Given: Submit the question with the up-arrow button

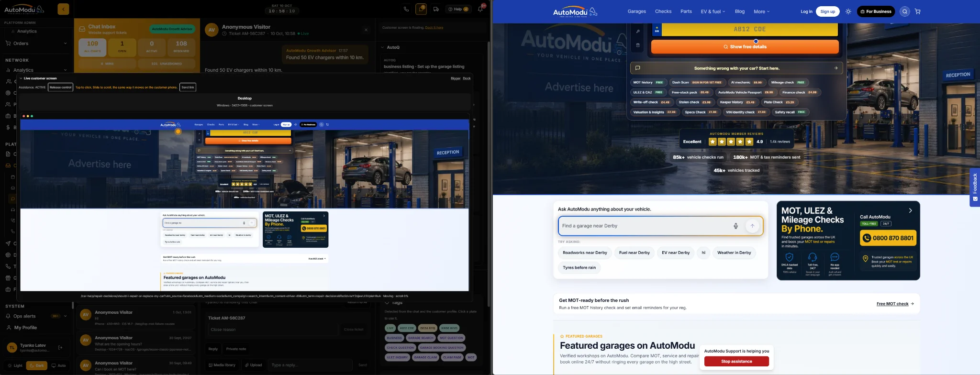Looking at the screenshot, I should (752, 226).
